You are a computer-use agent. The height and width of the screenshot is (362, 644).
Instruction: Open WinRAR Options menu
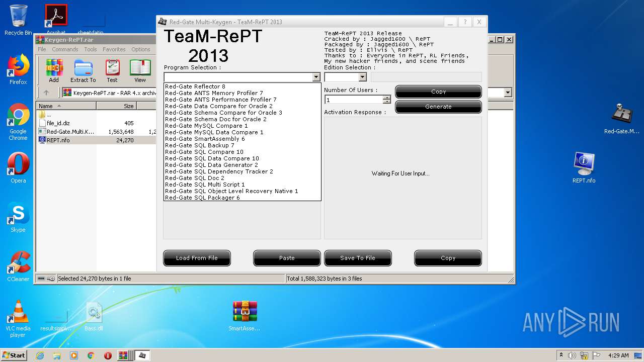point(141,49)
